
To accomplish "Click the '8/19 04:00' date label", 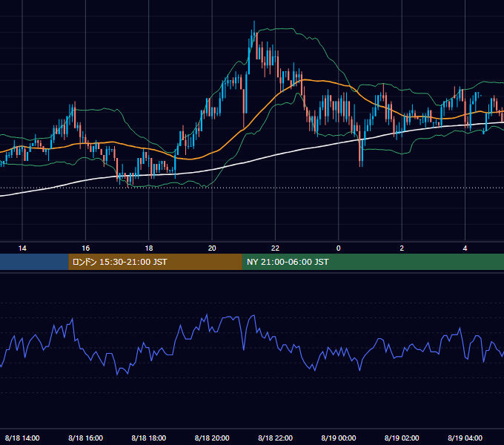I will [465, 438].
